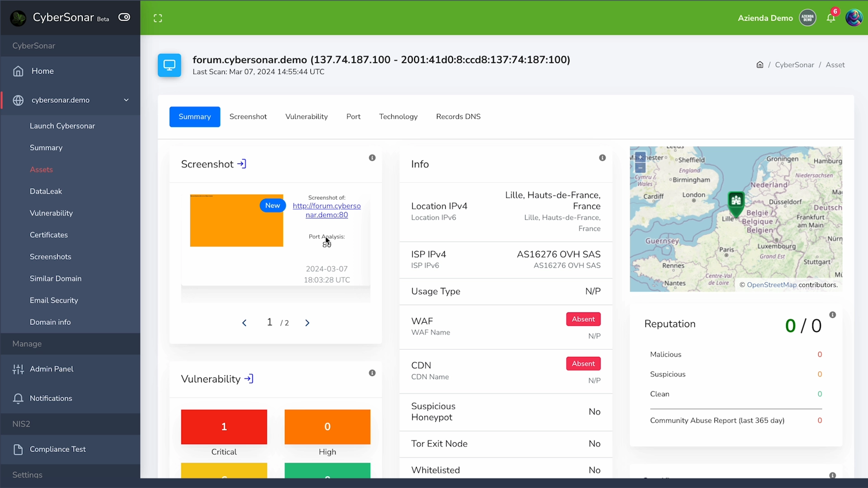Viewport: 868px width, 488px height.
Task: Switch to the Records DNS tab
Action: 458,117
